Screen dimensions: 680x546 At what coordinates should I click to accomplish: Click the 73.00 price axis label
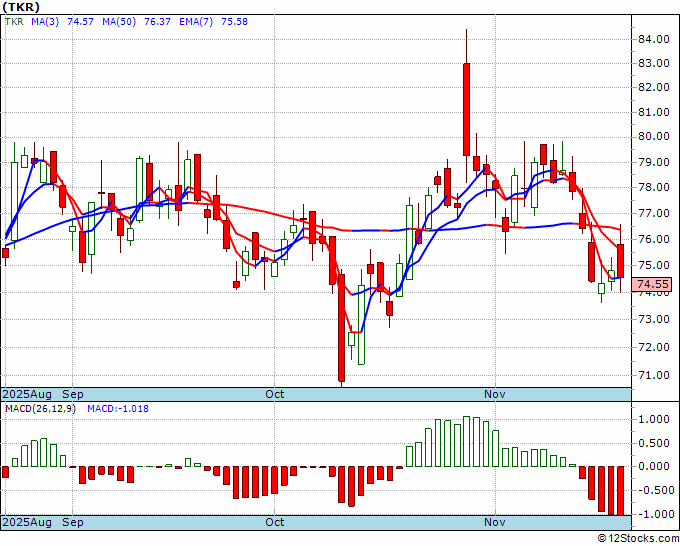pyautogui.click(x=654, y=320)
